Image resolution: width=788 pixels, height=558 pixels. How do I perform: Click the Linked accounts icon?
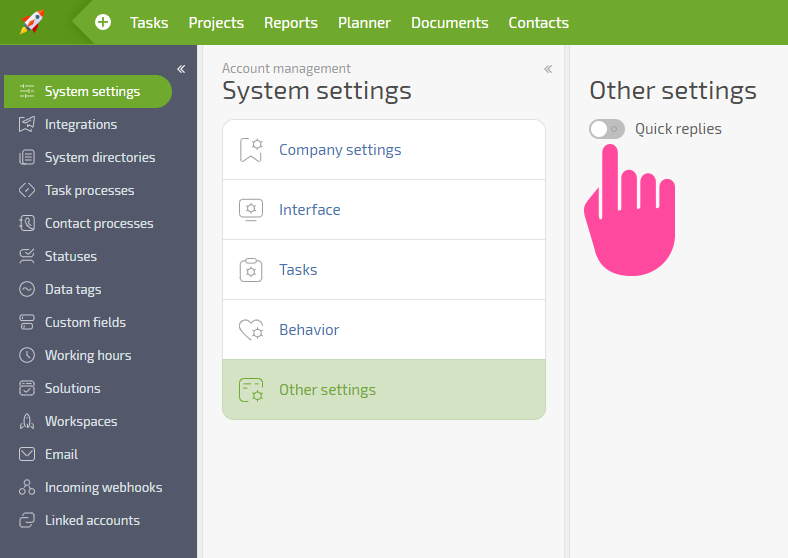pyautogui.click(x=27, y=520)
